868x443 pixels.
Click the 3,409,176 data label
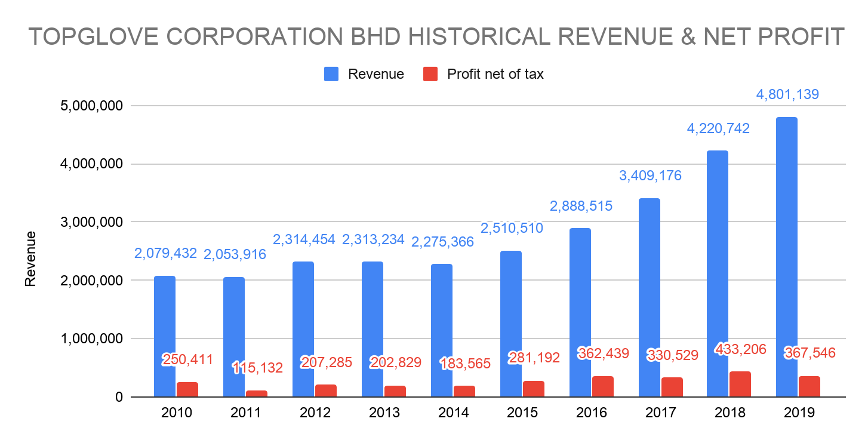click(x=650, y=176)
